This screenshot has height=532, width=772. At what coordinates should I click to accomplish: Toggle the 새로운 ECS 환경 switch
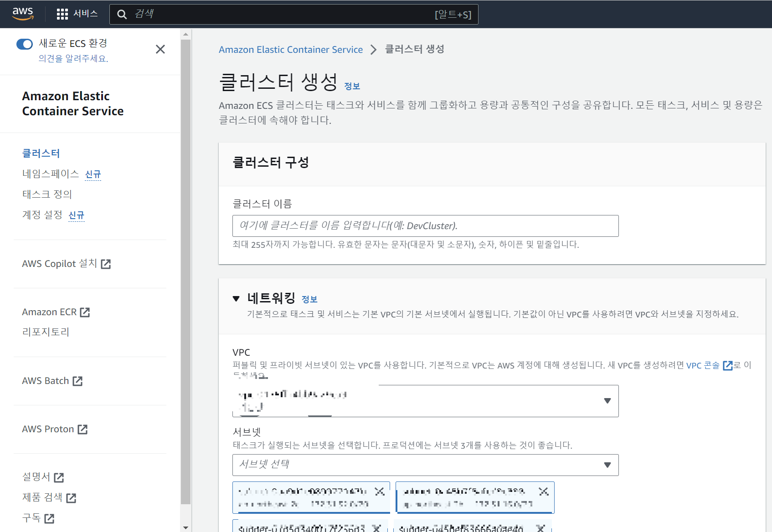[25, 44]
